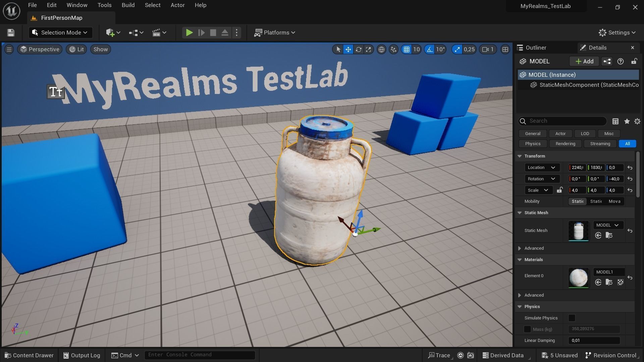Open the Settings dropdown

point(617,33)
